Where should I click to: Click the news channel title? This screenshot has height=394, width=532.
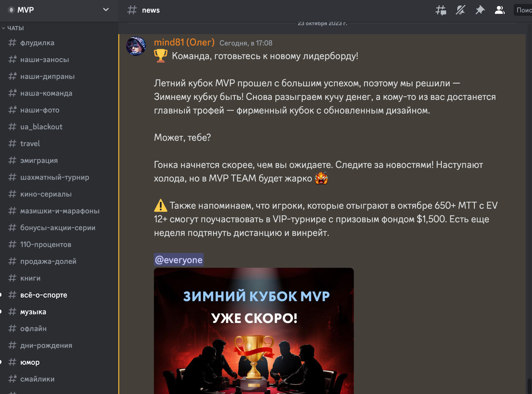151,10
